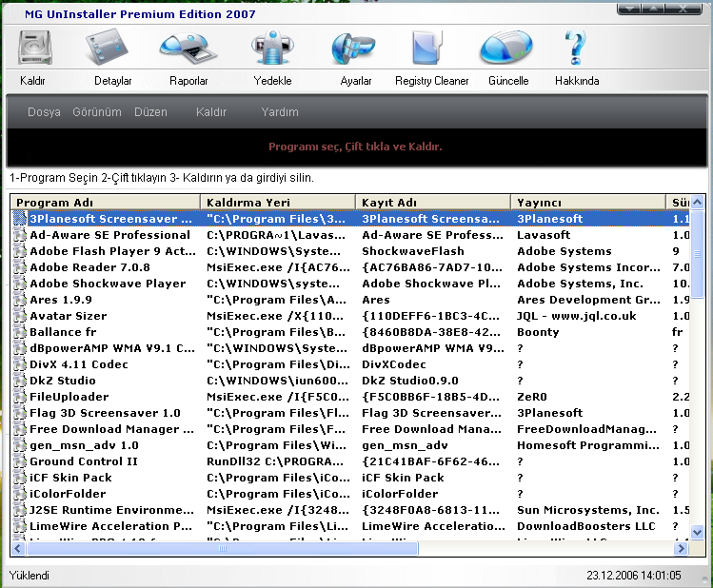Select Free Download Manager entry
This screenshot has width=713, height=588.
pyautogui.click(x=350, y=429)
